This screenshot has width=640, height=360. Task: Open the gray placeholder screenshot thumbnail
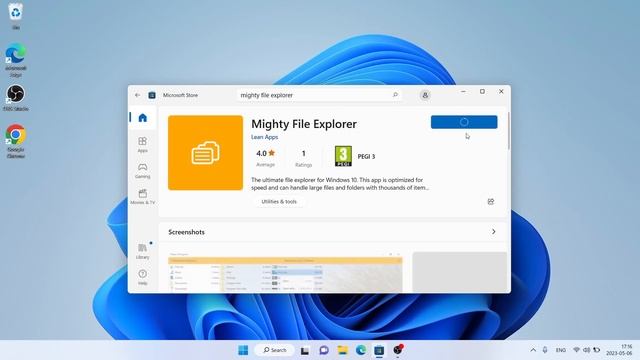coord(460,272)
